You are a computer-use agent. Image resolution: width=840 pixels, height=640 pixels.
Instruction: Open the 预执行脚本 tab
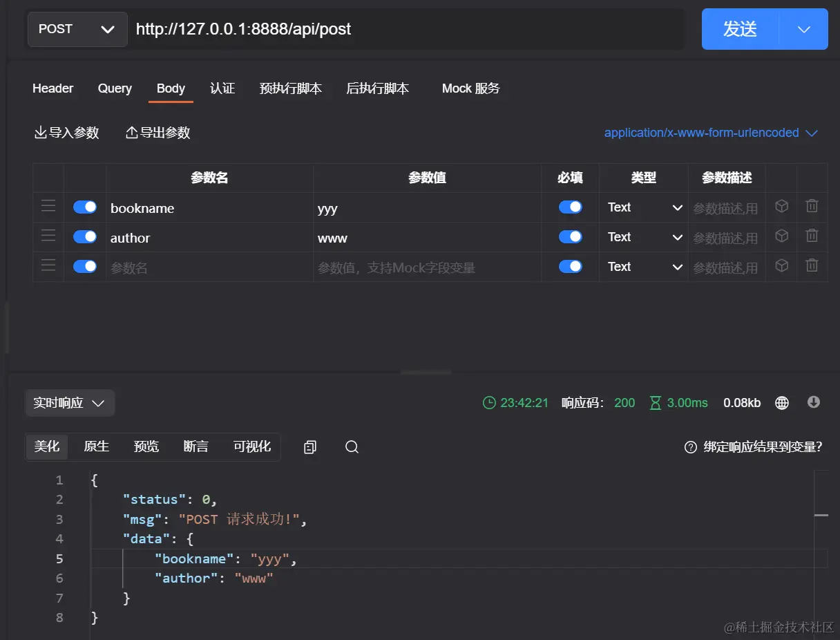pyautogui.click(x=291, y=88)
